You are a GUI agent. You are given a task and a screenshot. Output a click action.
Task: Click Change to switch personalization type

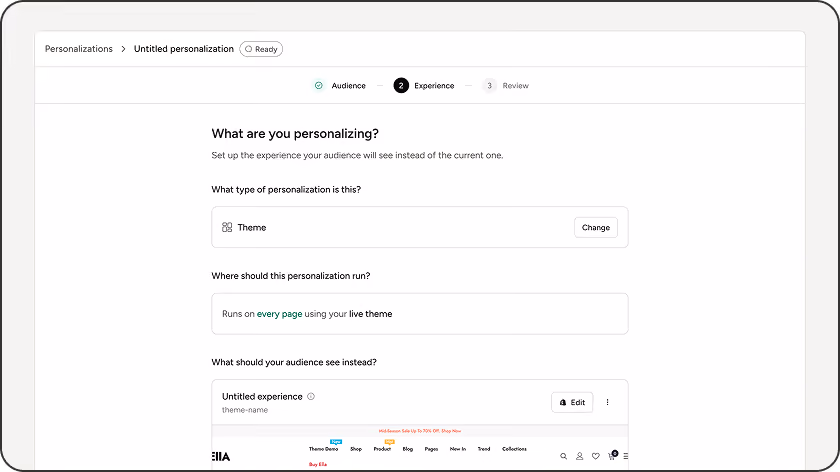pyautogui.click(x=596, y=227)
